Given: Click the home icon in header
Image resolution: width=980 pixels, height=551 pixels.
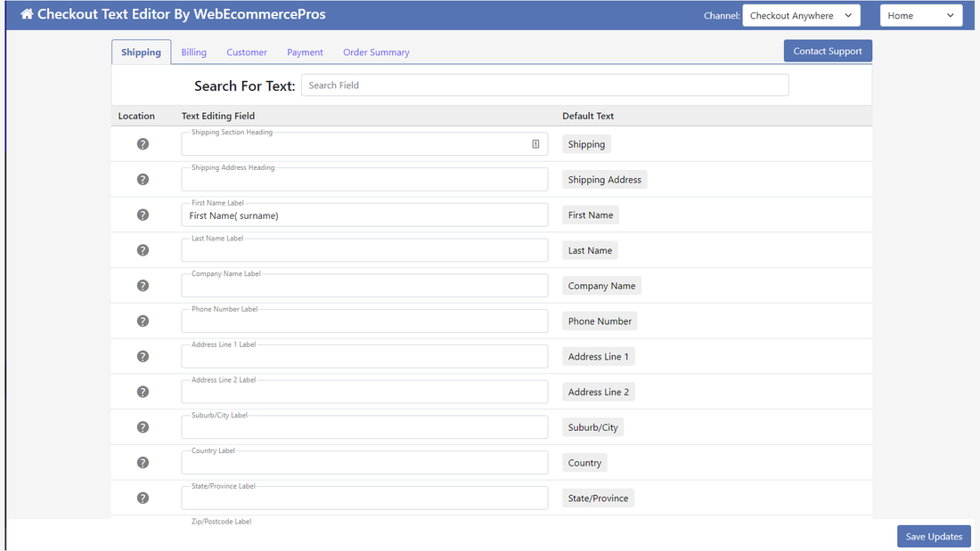Looking at the screenshot, I should [x=26, y=13].
